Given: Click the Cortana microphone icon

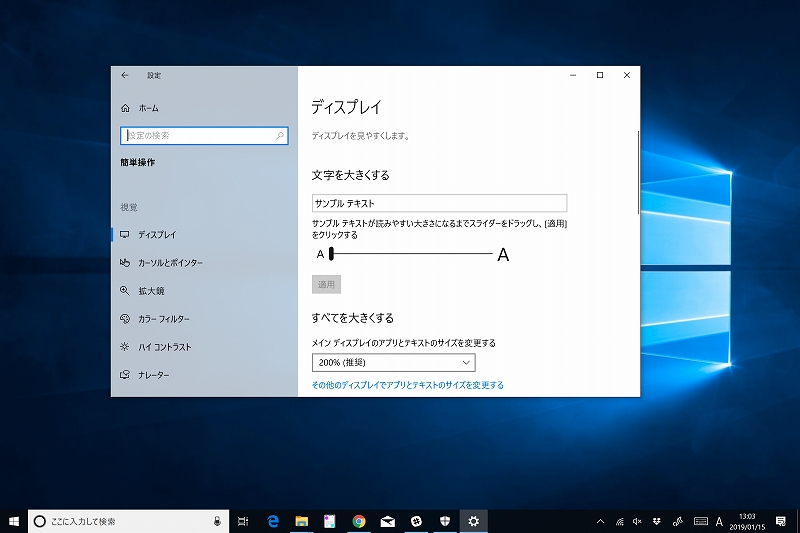Looking at the screenshot, I should click(218, 521).
